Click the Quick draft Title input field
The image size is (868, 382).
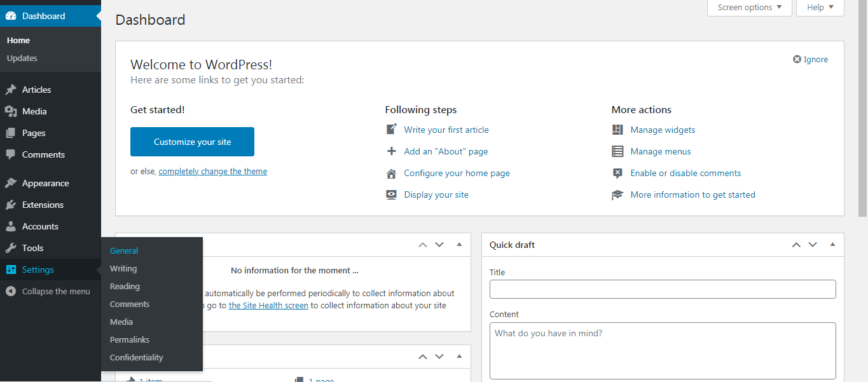663,289
